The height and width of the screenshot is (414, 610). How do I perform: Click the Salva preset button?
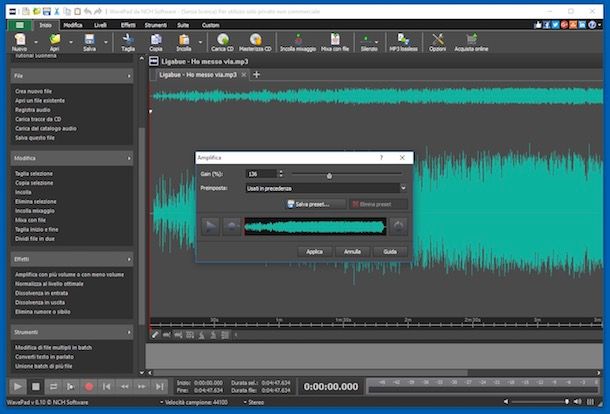click(x=315, y=204)
